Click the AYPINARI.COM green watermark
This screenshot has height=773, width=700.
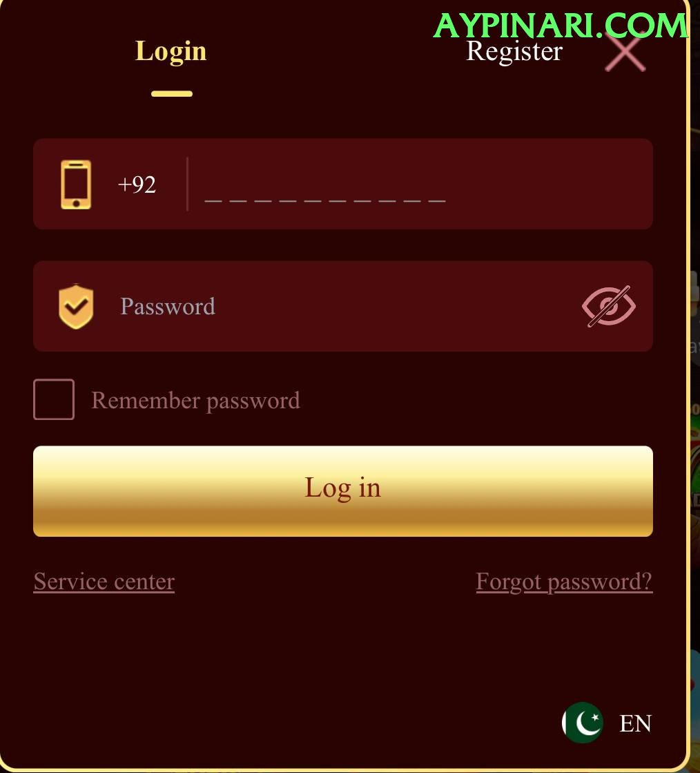561,26
